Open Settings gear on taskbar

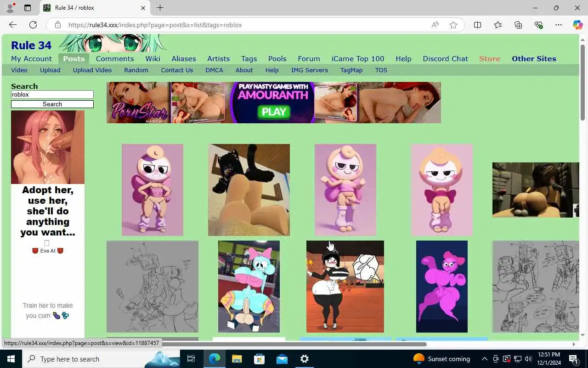tap(304, 359)
